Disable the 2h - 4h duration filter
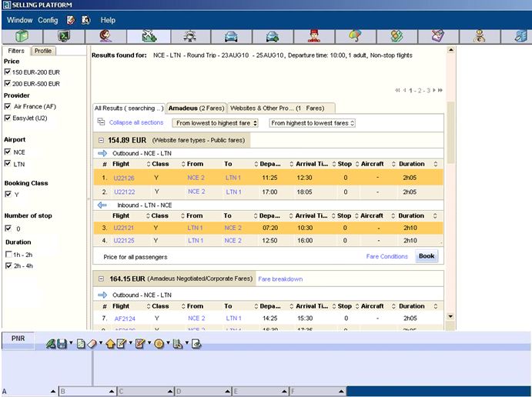 [x=8, y=265]
